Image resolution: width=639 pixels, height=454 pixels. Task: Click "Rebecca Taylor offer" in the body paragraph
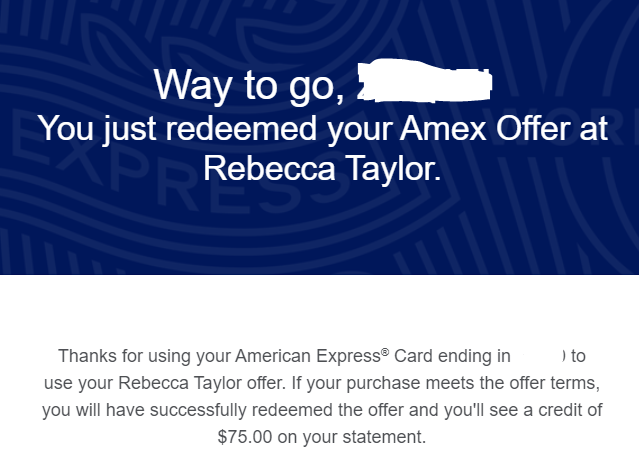click(202, 383)
